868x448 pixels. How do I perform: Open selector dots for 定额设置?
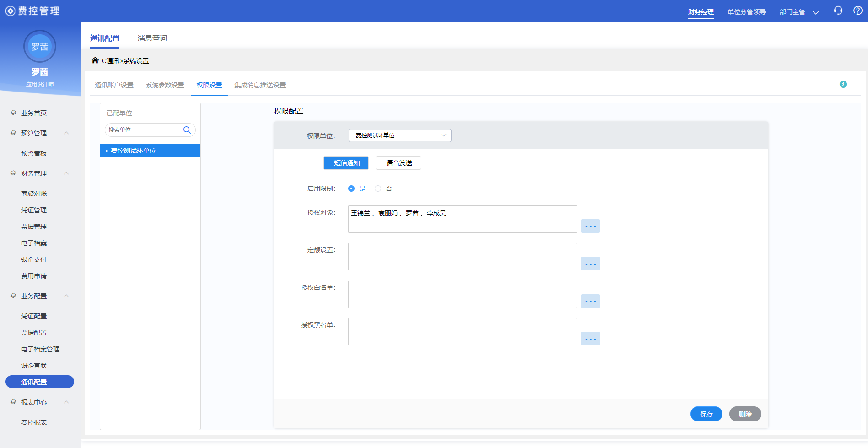click(x=590, y=264)
